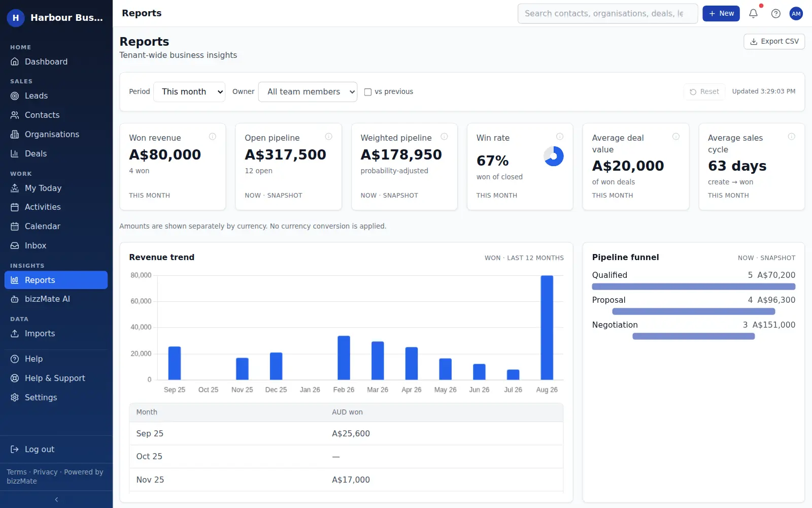Click the Reset filters button

coord(704,91)
